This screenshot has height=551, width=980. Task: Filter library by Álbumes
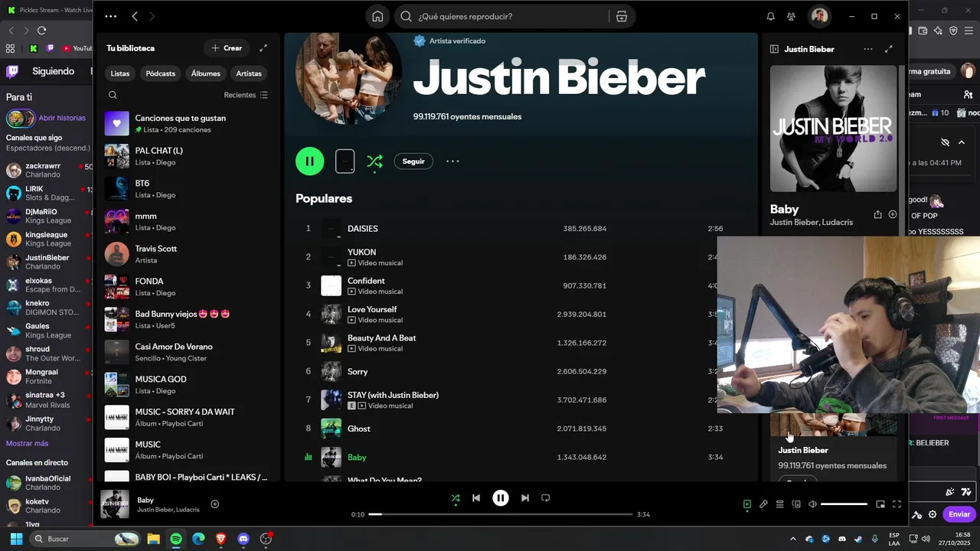click(206, 73)
